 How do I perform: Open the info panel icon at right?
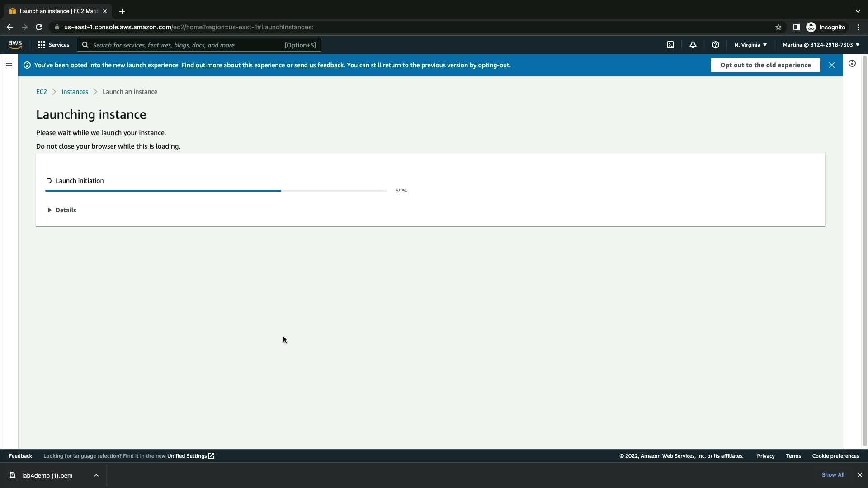(852, 64)
